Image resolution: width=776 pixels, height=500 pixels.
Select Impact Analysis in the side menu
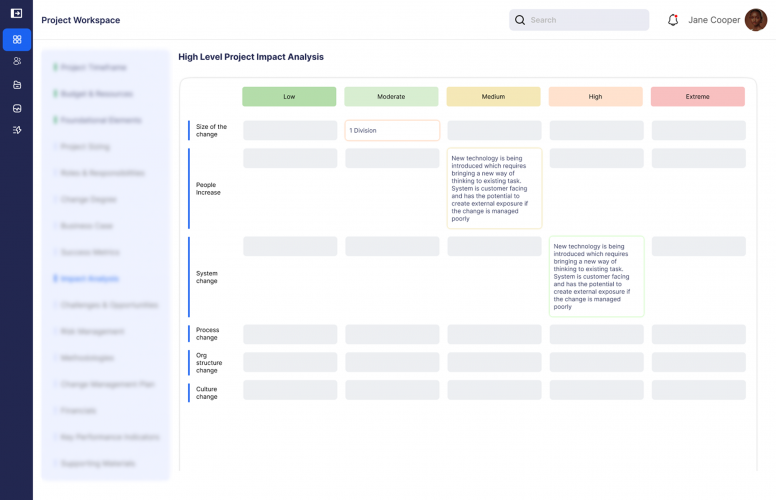tap(90, 279)
